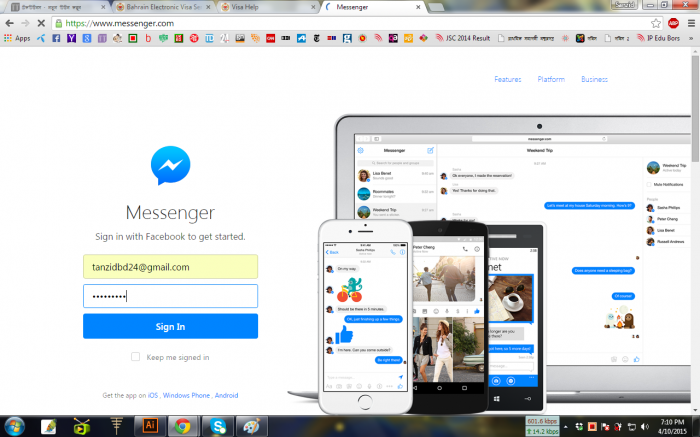The image size is (700, 437).
Task: Click the taskbar clock showing 7:10 PM
Action: point(672,427)
